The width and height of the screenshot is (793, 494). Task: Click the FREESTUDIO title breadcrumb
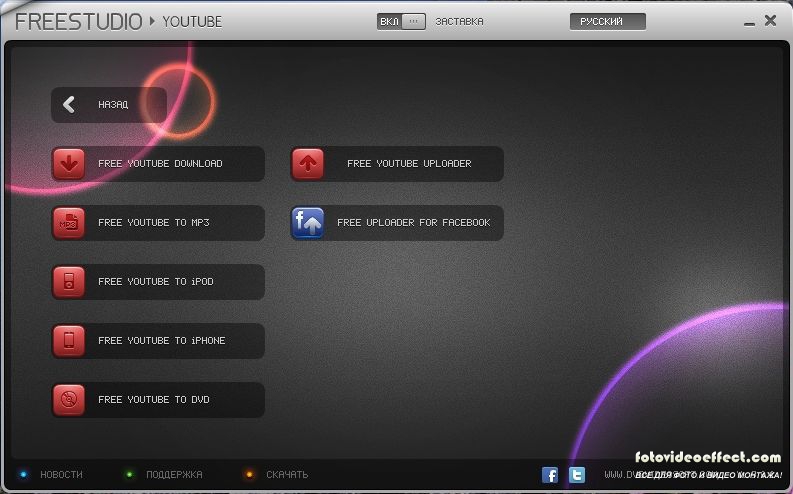pos(78,22)
